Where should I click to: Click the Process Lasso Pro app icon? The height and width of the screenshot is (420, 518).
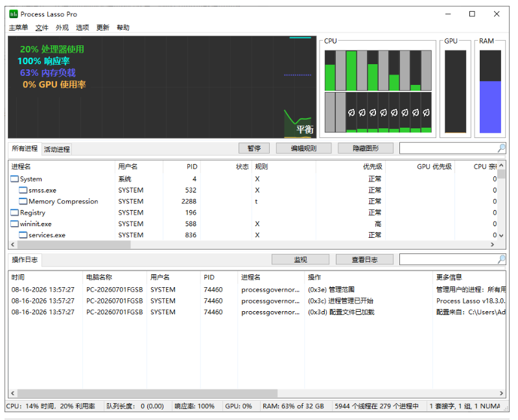point(14,14)
